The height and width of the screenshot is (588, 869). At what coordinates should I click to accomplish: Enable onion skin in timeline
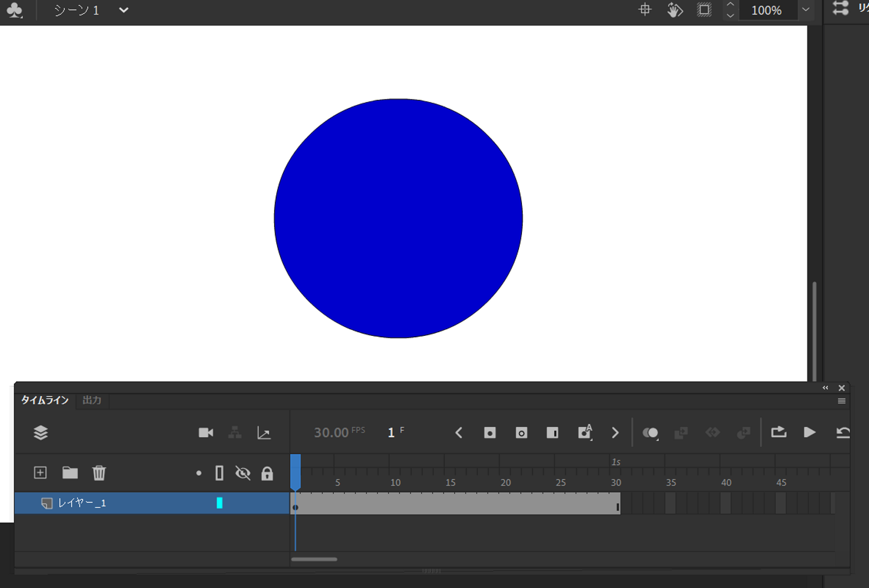pos(650,433)
